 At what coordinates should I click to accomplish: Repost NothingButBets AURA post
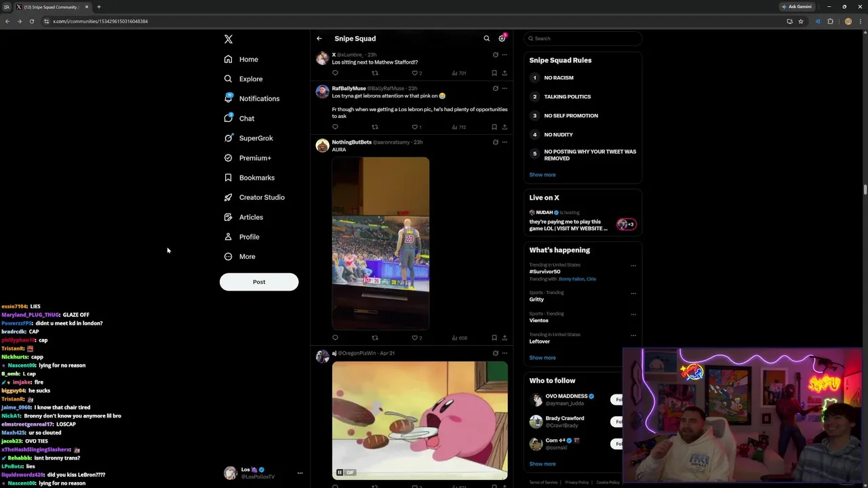375,338
